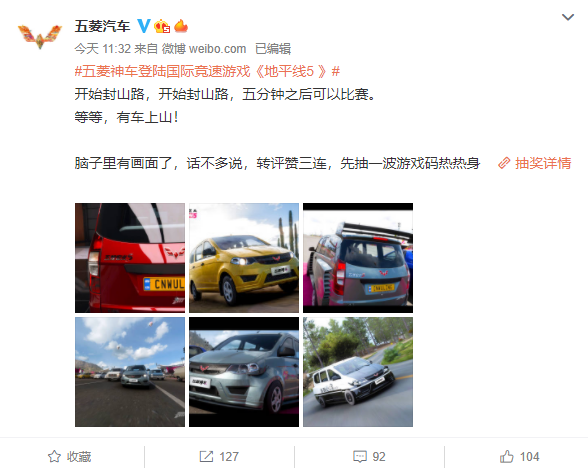
Task: Click the flame hot-user badge
Action: (x=181, y=26)
